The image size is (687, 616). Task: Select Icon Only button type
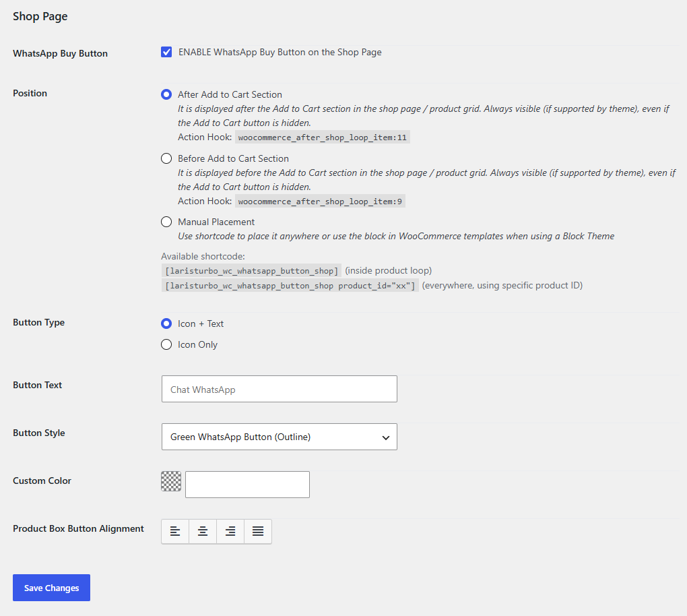coord(166,344)
